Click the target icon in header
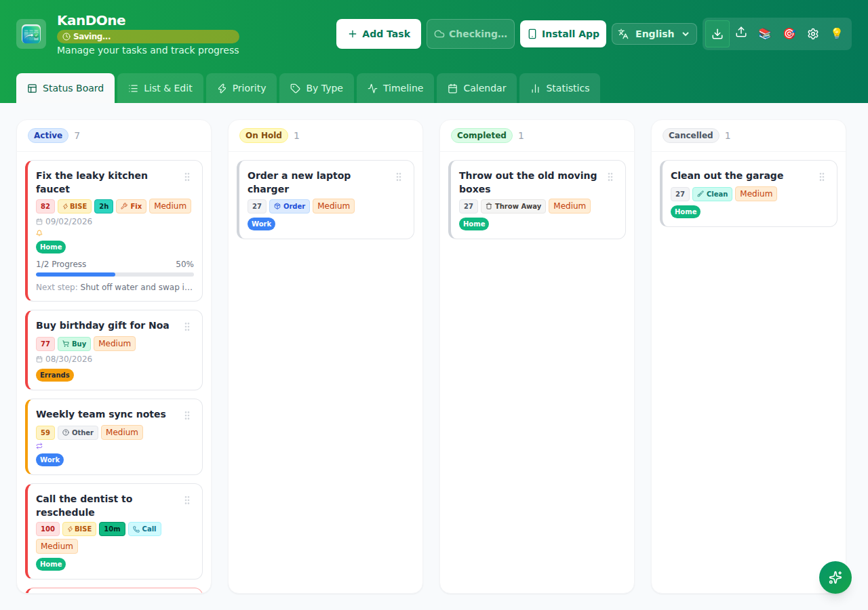Image resolution: width=868 pixels, height=610 pixels. pyautogui.click(x=789, y=33)
